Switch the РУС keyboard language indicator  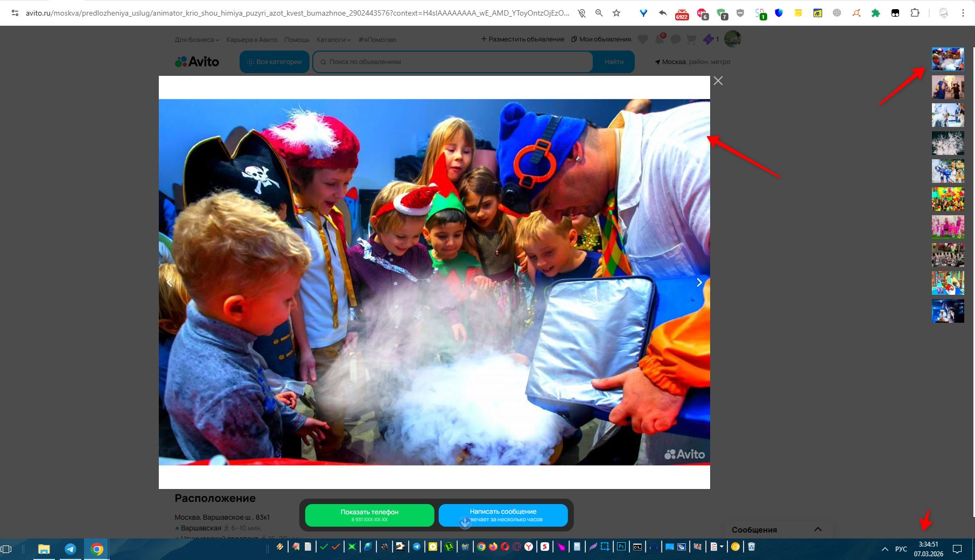(901, 549)
